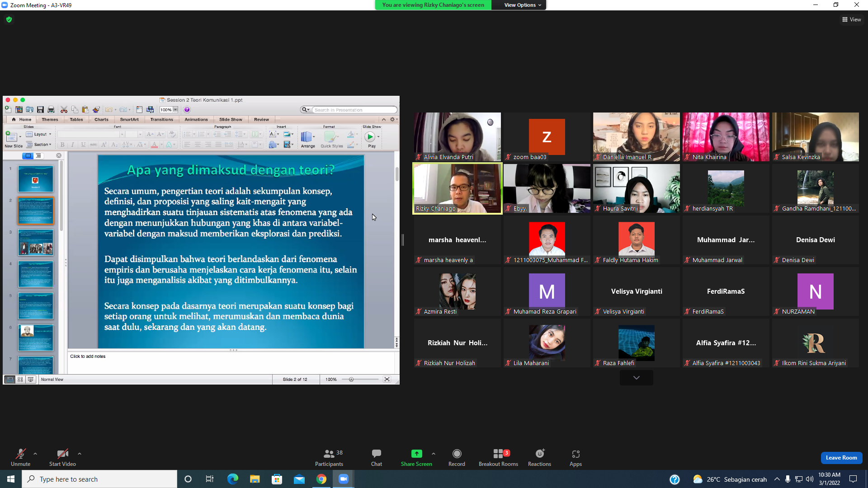Click the Arrange button
Image resolution: width=868 pixels, height=488 pixels.
pyautogui.click(x=308, y=140)
